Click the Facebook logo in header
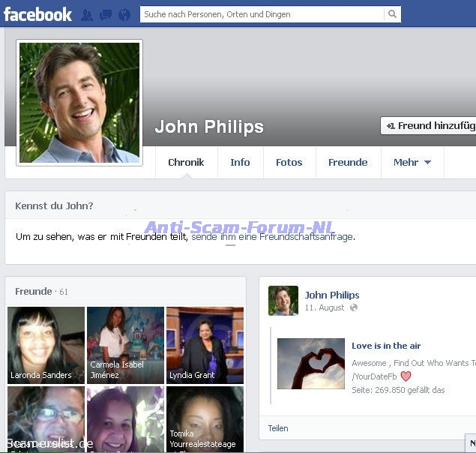This screenshot has width=476, height=453. coord(37,14)
